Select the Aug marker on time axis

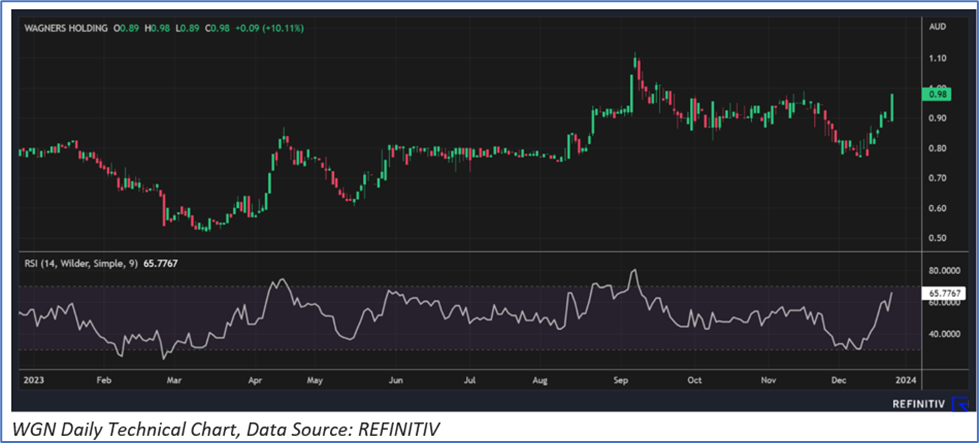pyautogui.click(x=542, y=381)
